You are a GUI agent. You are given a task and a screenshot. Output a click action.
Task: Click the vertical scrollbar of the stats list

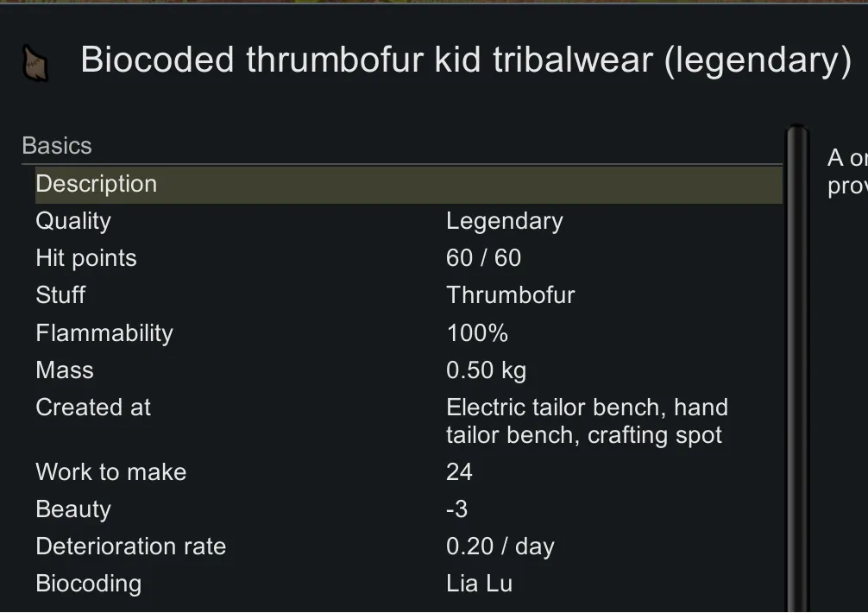(x=797, y=363)
